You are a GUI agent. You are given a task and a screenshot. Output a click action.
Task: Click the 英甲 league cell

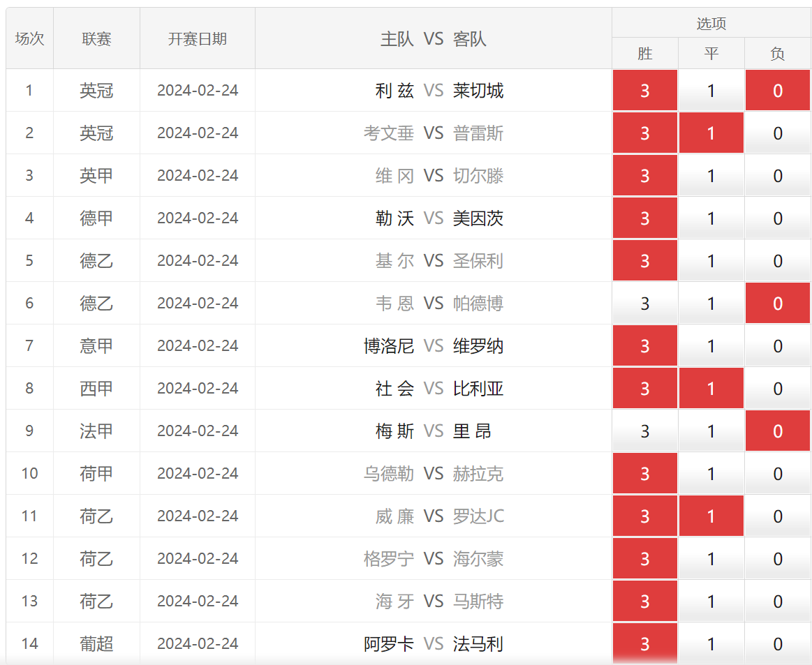coord(96,175)
